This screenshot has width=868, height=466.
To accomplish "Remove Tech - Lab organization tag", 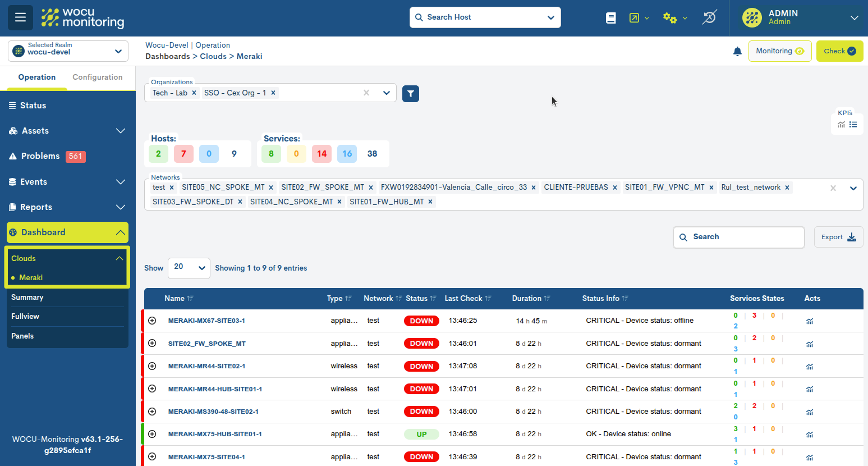I will click(x=194, y=93).
